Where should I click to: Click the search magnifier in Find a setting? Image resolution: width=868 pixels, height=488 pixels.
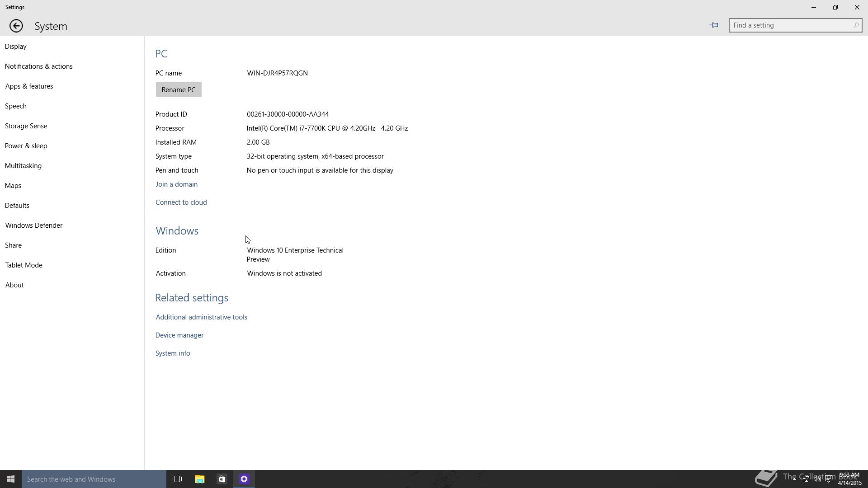[x=856, y=25]
